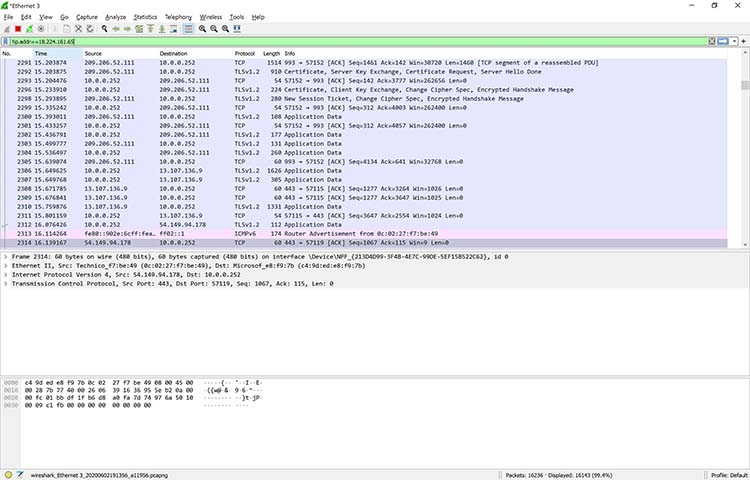
Task: Select packet 2312 to 54.149.94.178
Action: [364, 225]
